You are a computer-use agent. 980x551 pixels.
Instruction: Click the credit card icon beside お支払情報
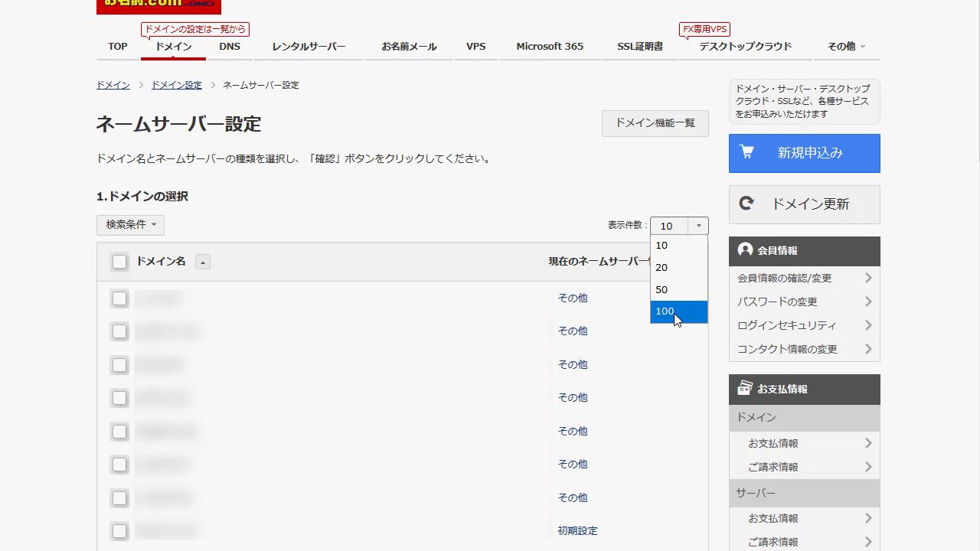(x=745, y=389)
